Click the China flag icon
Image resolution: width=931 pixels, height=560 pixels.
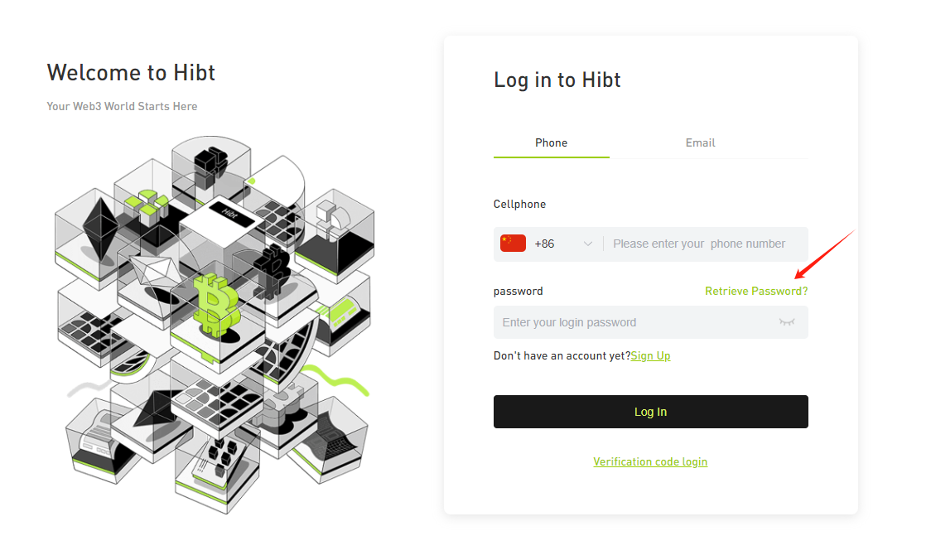(x=513, y=244)
